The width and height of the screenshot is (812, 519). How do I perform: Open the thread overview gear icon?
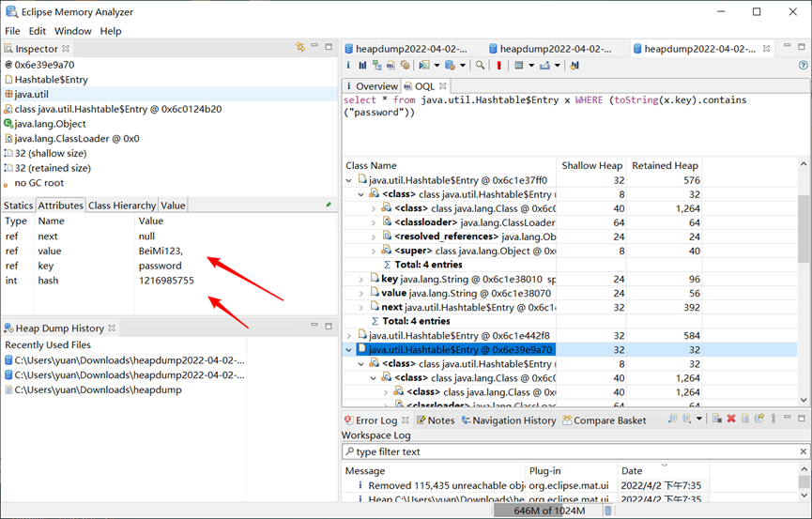pyautogui.click(x=405, y=66)
